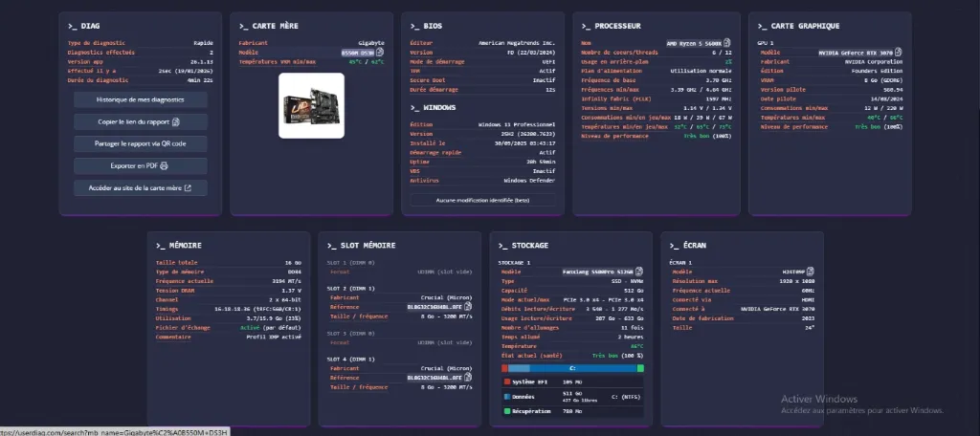Viewport: 980px width, 436px height.
Task: Share the report via QR code
Action: 141,143
